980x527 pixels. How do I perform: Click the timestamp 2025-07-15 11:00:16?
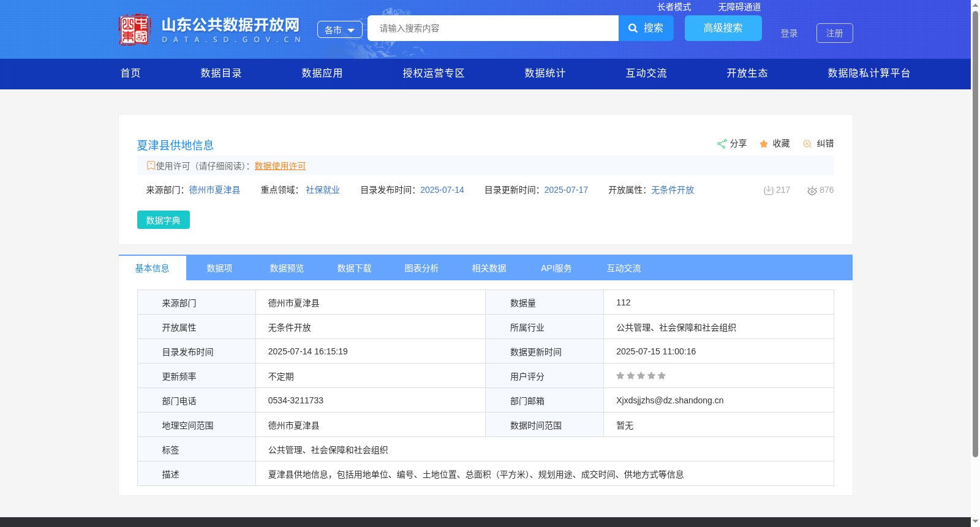[x=656, y=351]
